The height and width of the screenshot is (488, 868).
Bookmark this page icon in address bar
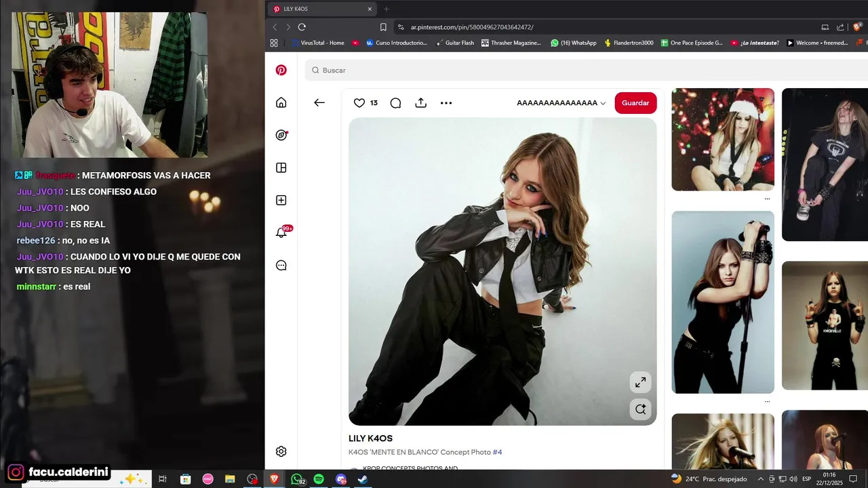383,27
